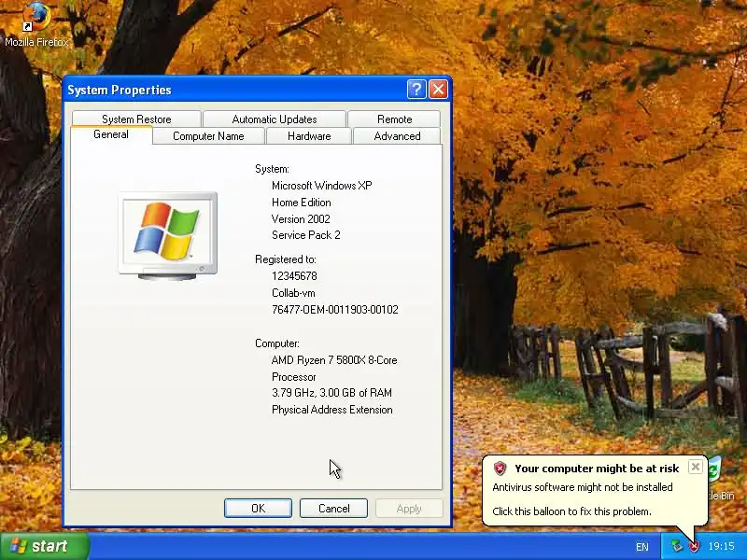Open the Remote tab

[x=394, y=119]
